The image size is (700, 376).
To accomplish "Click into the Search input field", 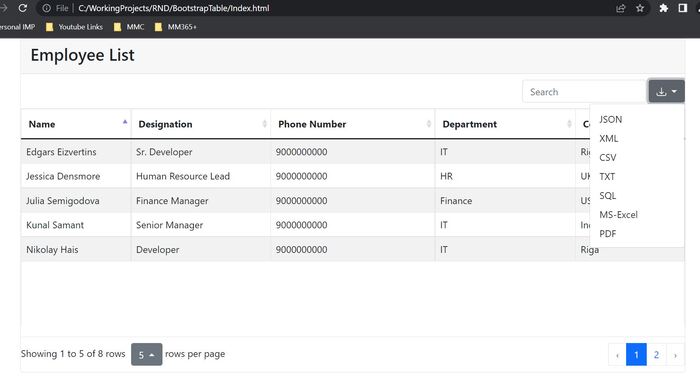I will coord(585,92).
